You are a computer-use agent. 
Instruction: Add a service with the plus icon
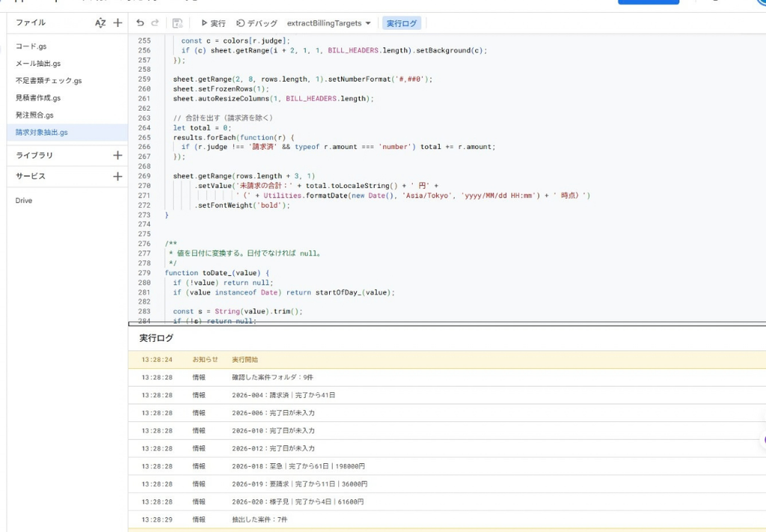tap(117, 177)
